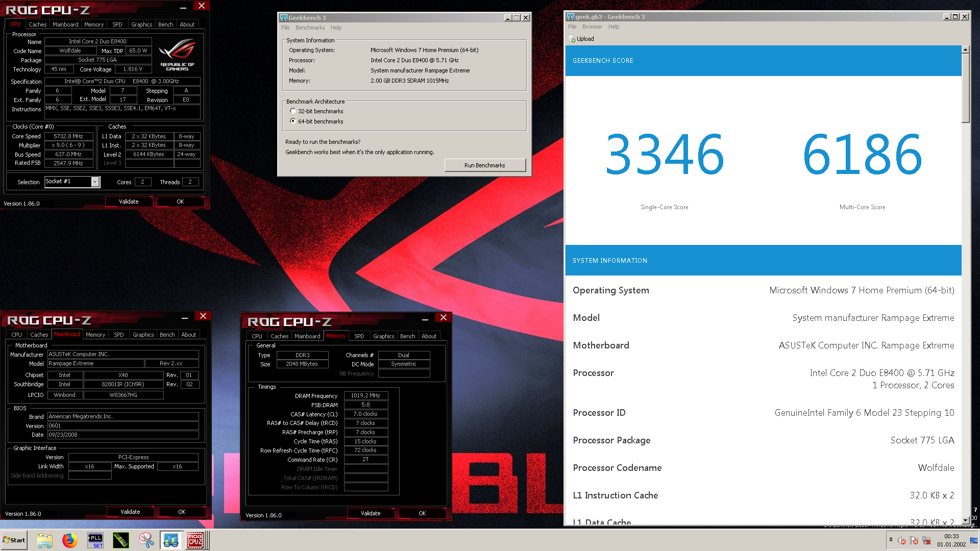Click OK in the Memory CPU-Z window
The height and width of the screenshot is (551, 980).
[422, 513]
